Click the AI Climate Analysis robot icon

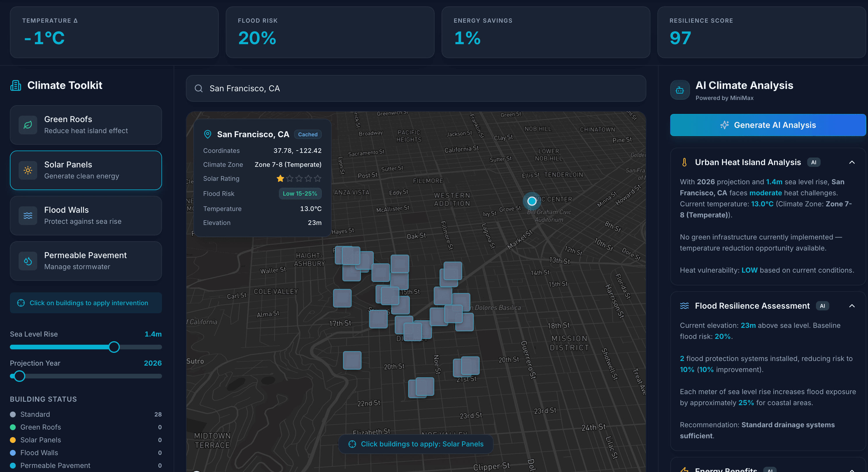(x=680, y=90)
